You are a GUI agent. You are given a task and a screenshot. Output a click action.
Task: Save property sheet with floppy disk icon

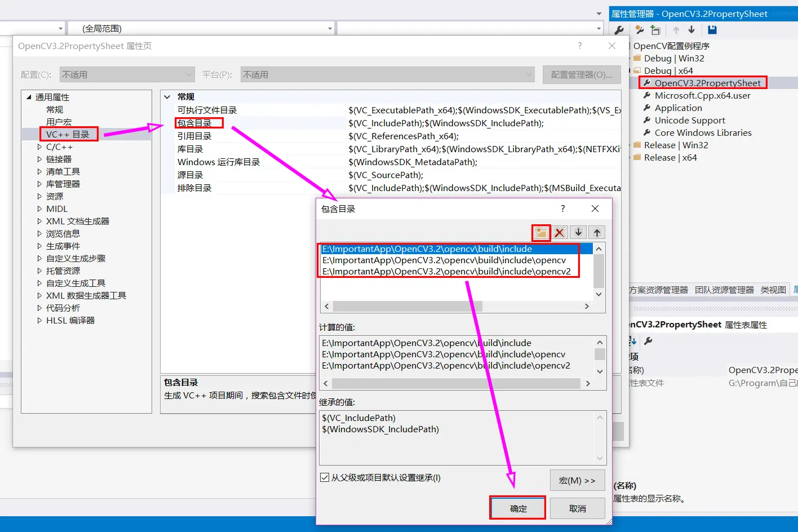[x=712, y=30]
